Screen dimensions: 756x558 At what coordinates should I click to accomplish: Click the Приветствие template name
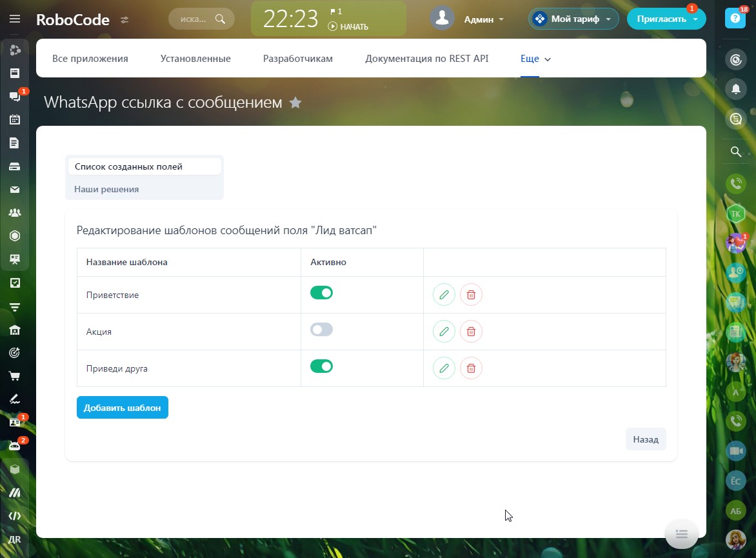coord(112,295)
